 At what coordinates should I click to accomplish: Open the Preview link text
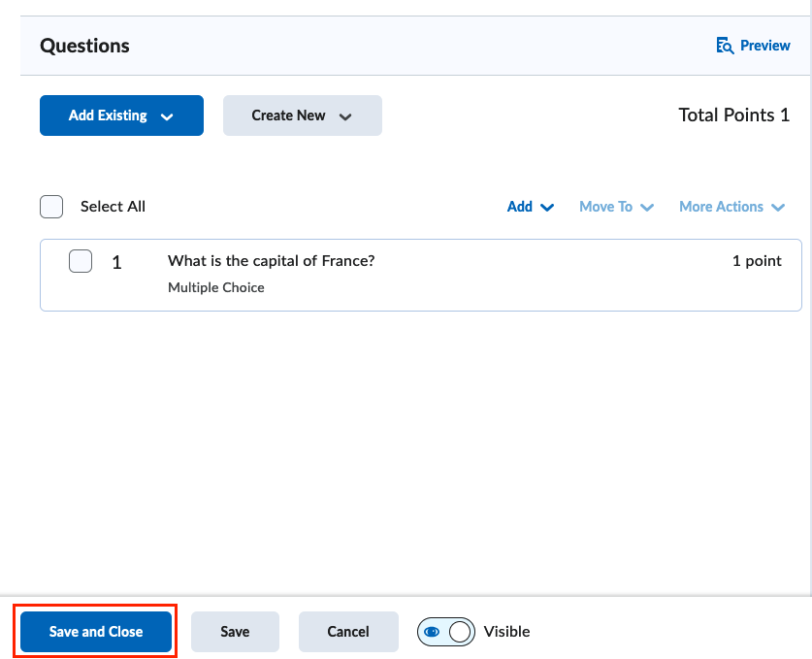[764, 46]
